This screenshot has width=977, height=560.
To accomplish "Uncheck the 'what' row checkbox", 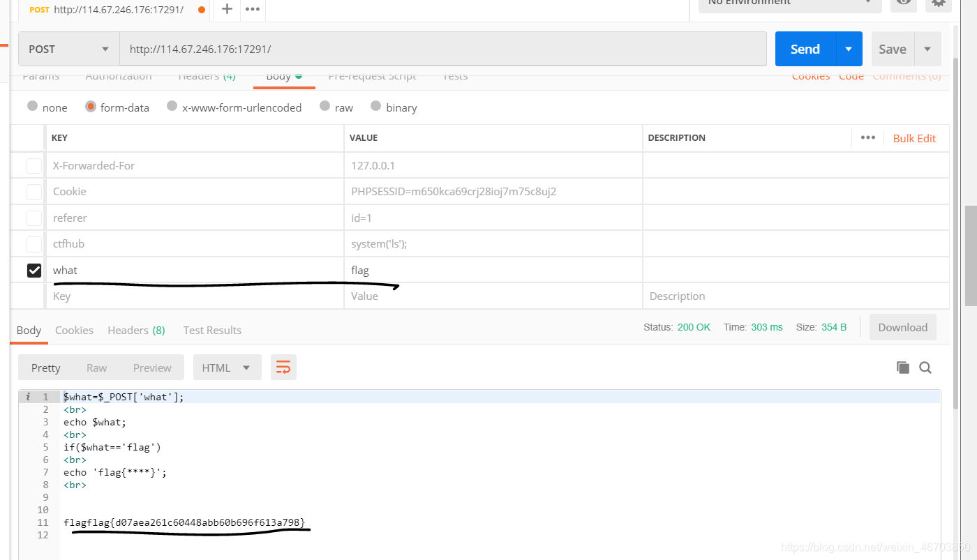I will pyautogui.click(x=34, y=270).
